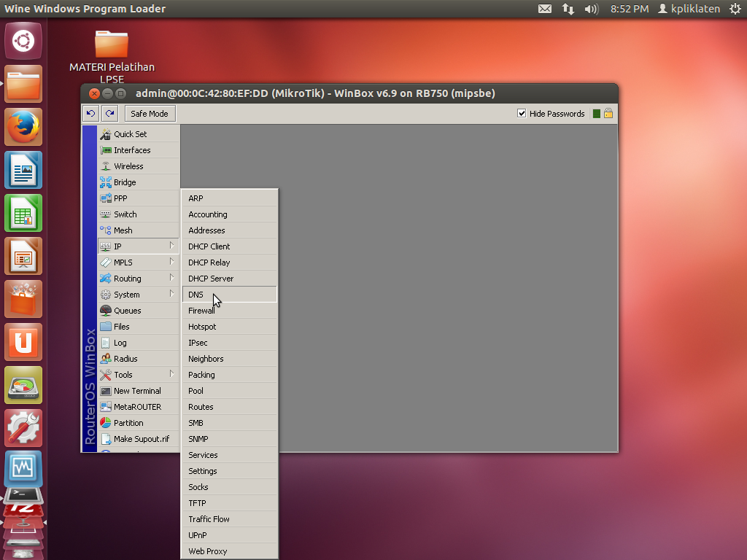Open the session power menu icon
Screen dimensions: 747x560
click(x=735, y=9)
